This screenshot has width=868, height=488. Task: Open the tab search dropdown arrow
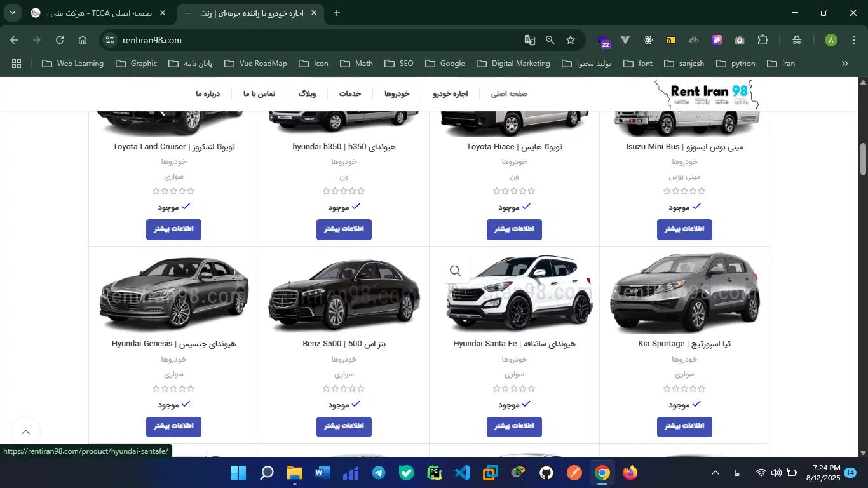(x=13, y=13)
